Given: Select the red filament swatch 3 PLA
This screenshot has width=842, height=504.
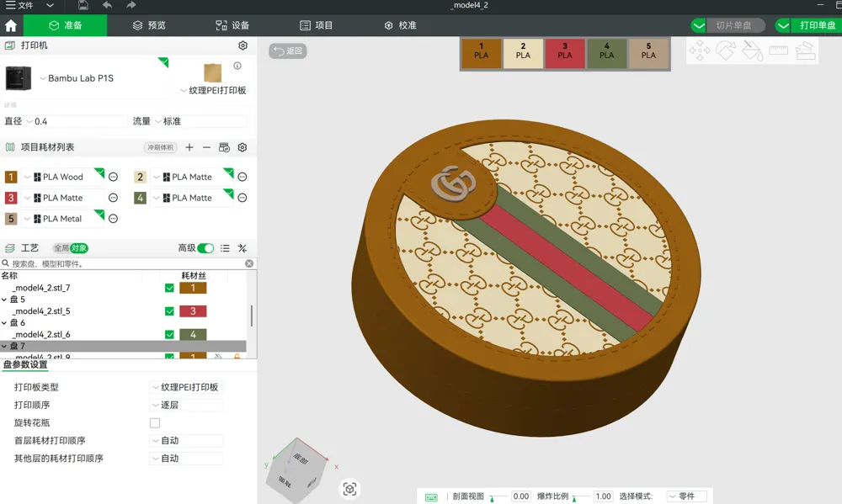Looking at the screenshot, I should tap(565, 53).
